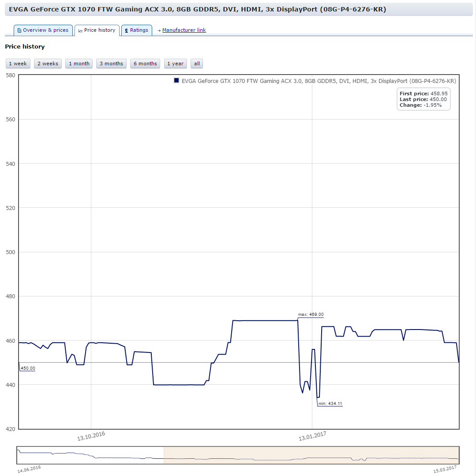The image size is (476, 476).
Task: Click the shaded range selection in overview strip
Action: coord(311,455)
